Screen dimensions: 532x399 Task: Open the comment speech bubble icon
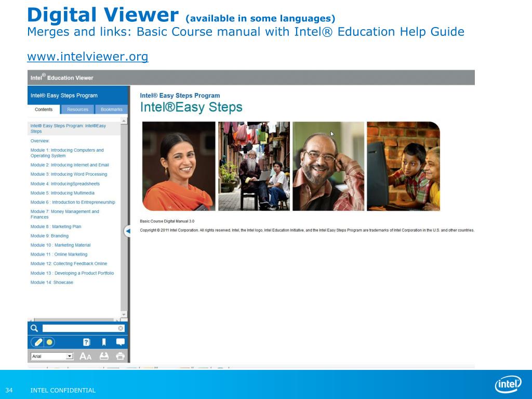tap(120, 342)
